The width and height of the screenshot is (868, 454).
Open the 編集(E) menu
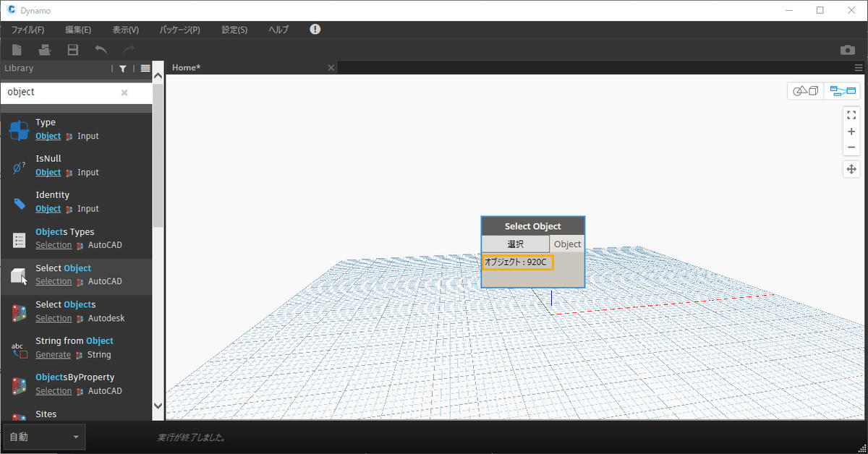(78, 30)
